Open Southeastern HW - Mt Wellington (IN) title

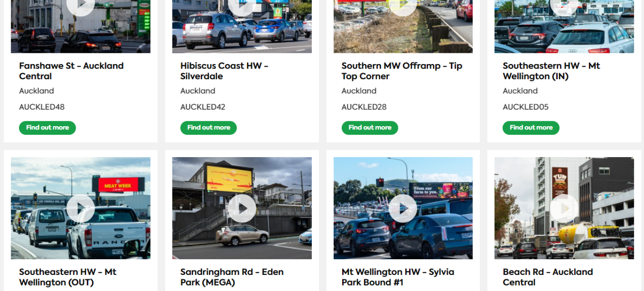click(x=551, y=71)
